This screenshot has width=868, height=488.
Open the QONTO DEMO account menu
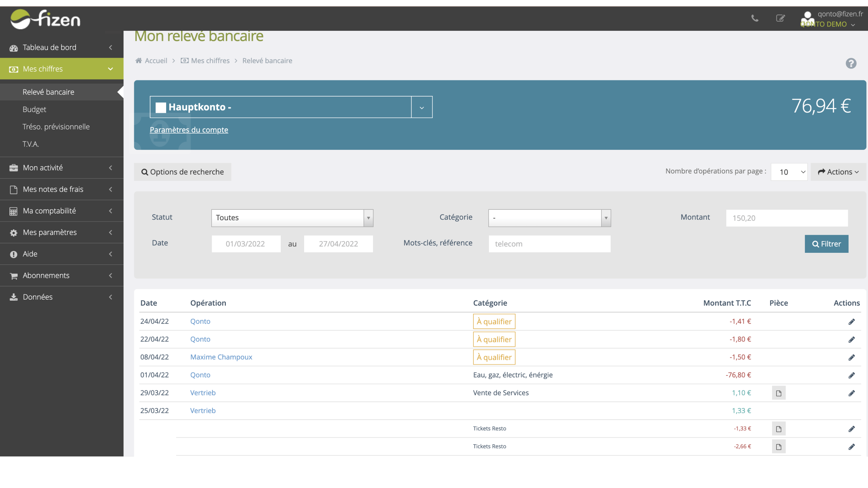coord(827,24)
